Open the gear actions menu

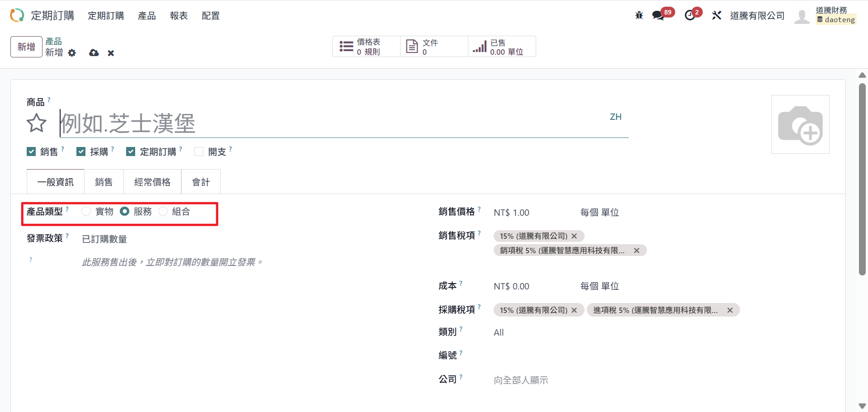pyautogui.click(x=72, y=53)
